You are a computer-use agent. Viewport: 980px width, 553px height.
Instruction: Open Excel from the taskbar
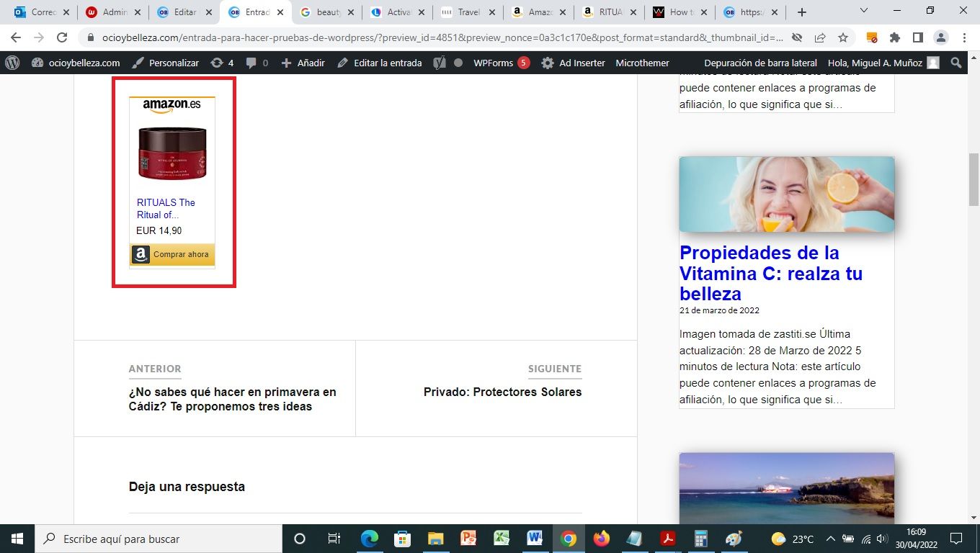[x=502, y=539]
